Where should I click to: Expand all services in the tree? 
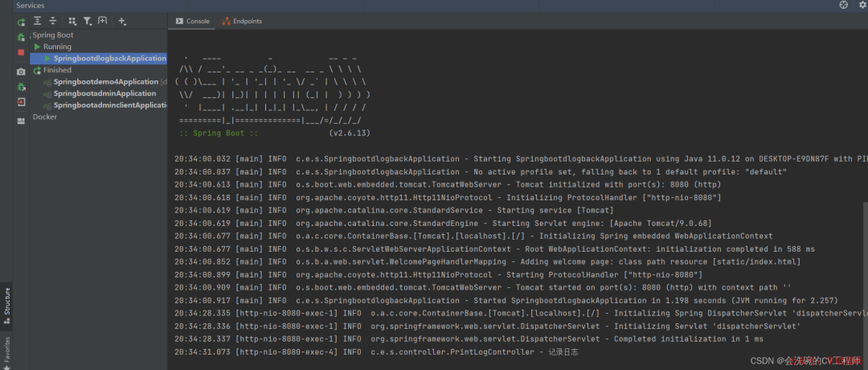coord(37,21)
